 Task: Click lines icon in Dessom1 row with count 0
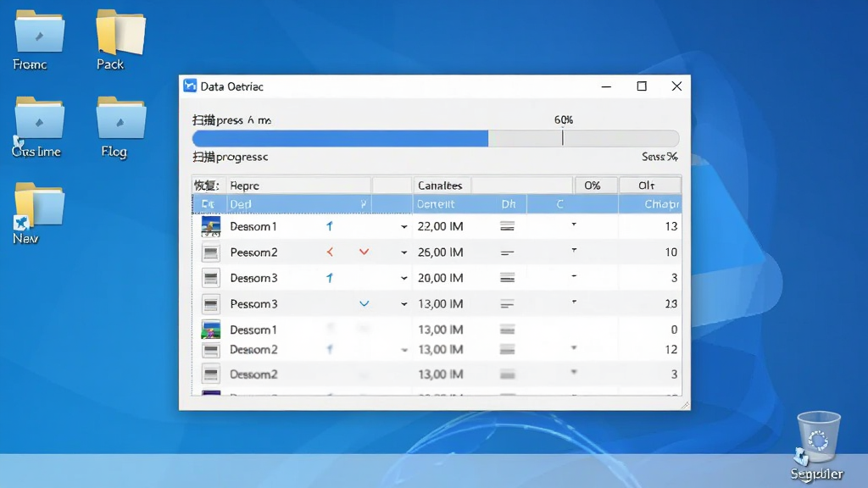[x=507, y=330]
